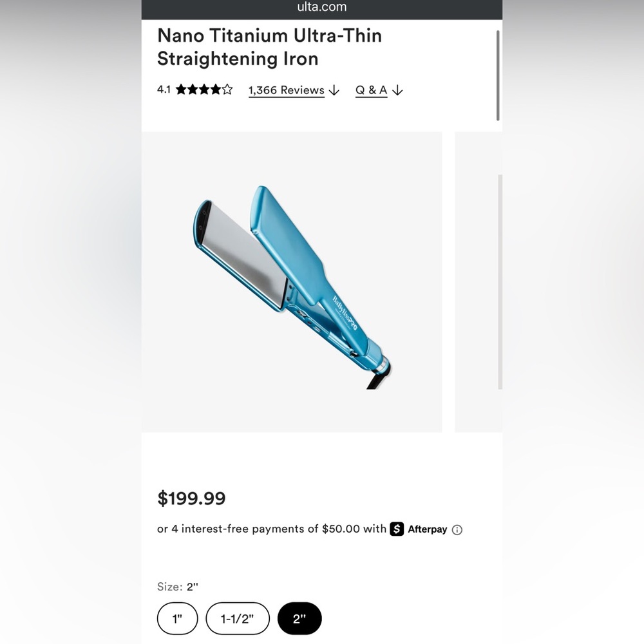Select the 1-1/2" size option
The image size is (644, 644).
[237, 618]
